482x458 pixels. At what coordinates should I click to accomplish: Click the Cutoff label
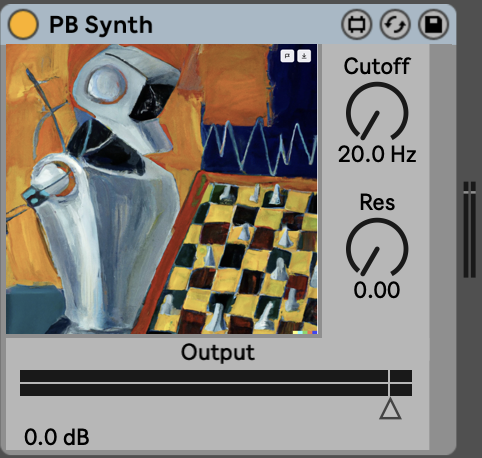377,66
